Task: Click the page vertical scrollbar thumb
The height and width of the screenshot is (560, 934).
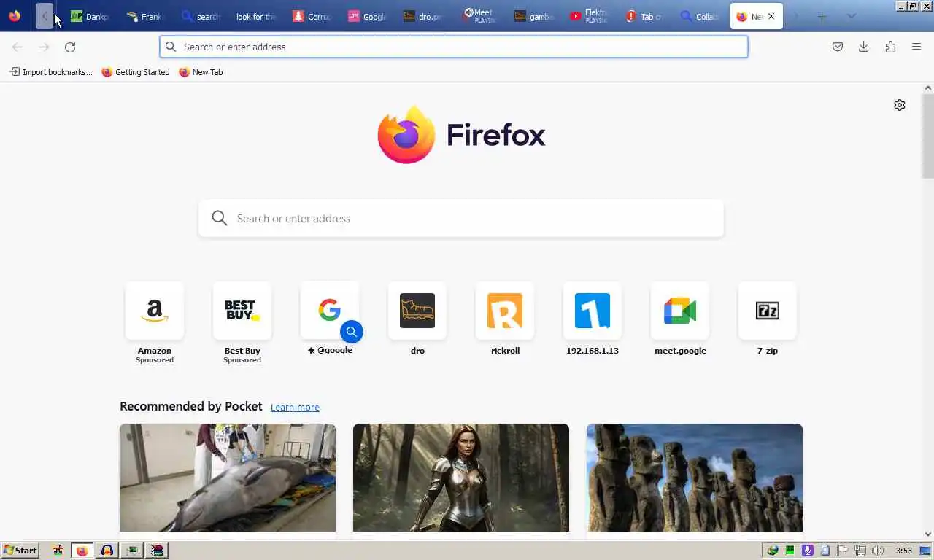Action: click(928, 136)
